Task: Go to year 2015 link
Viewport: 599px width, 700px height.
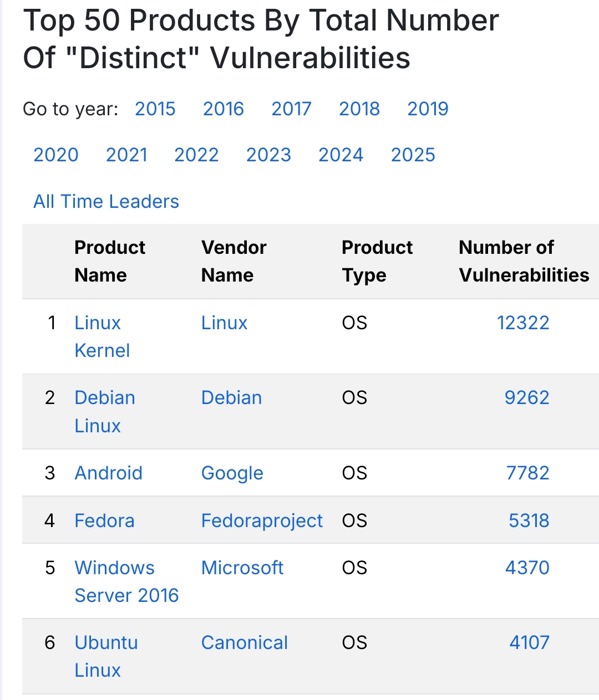Action: tap(155, 109)
